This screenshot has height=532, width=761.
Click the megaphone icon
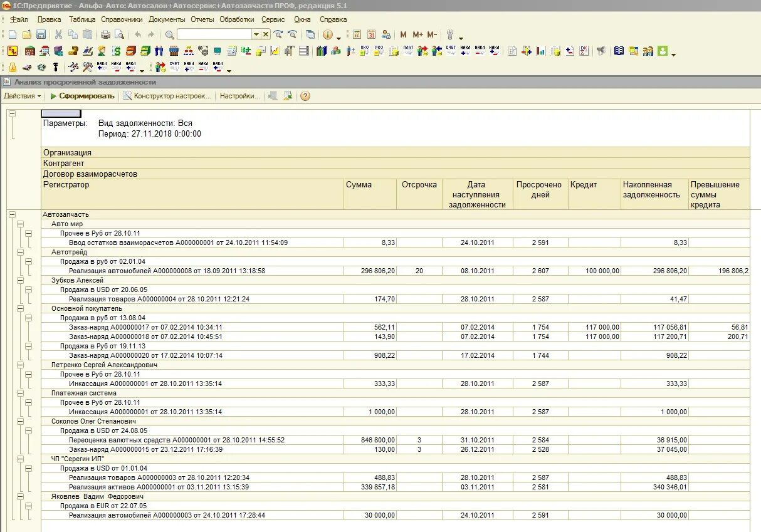click(x=601, y=51)
